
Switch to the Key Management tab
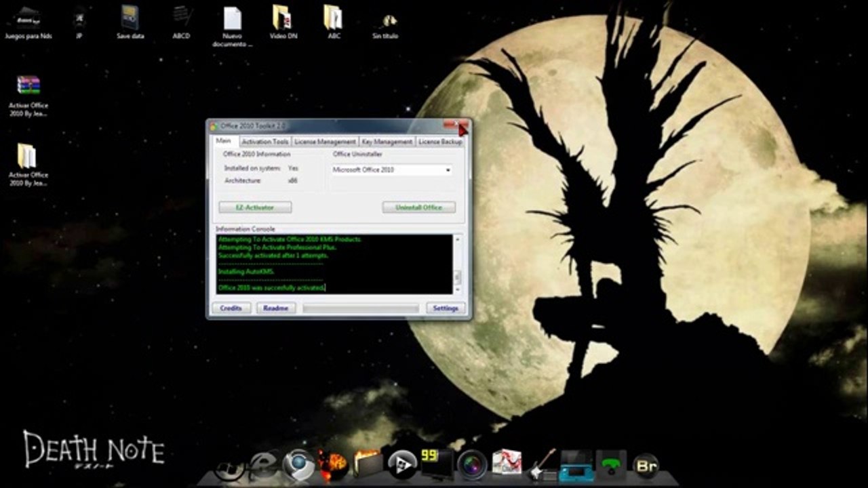coord(387,142)
